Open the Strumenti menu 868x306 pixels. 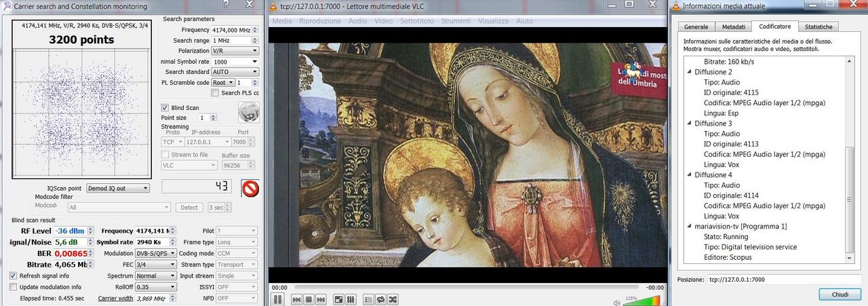(x=456, y=21)
